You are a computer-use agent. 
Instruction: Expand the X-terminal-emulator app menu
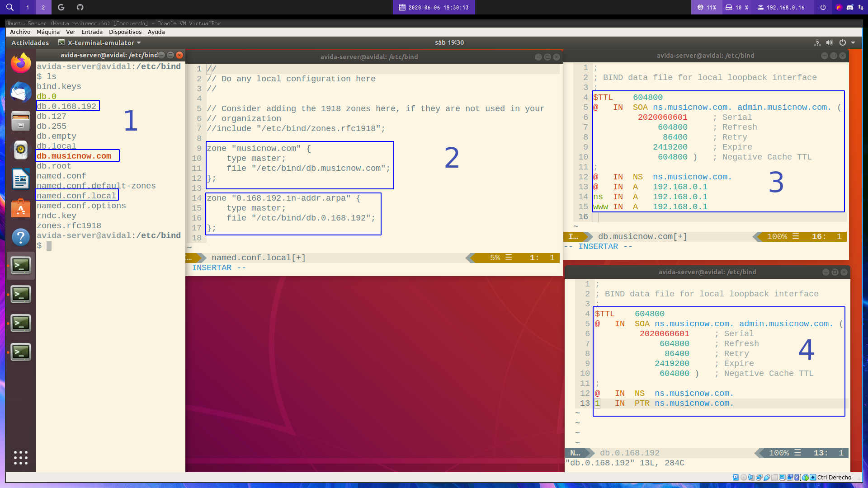(x=100, y=42)
